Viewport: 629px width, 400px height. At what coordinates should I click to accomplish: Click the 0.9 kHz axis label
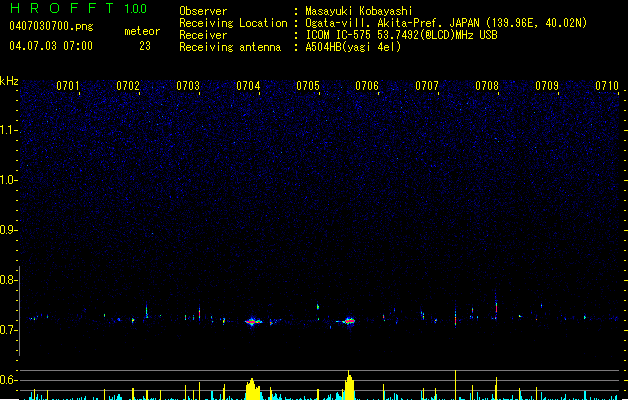(x=8, y=230)
